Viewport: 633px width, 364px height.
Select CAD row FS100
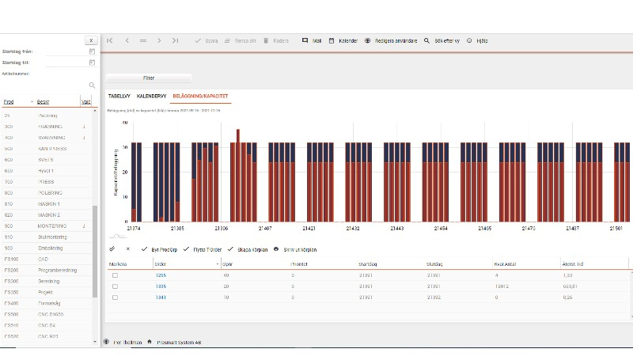tap(47, 259)
